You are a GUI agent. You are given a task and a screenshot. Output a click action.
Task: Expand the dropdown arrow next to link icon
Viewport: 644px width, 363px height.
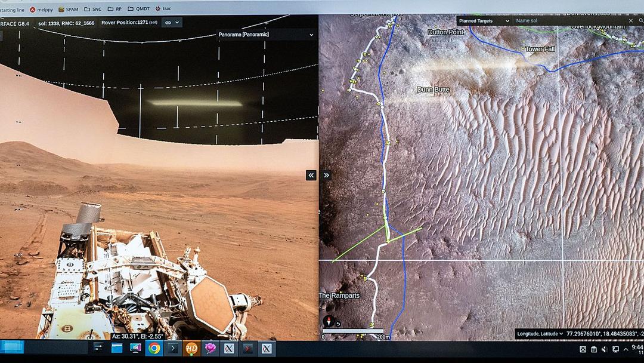pos(177,23)
